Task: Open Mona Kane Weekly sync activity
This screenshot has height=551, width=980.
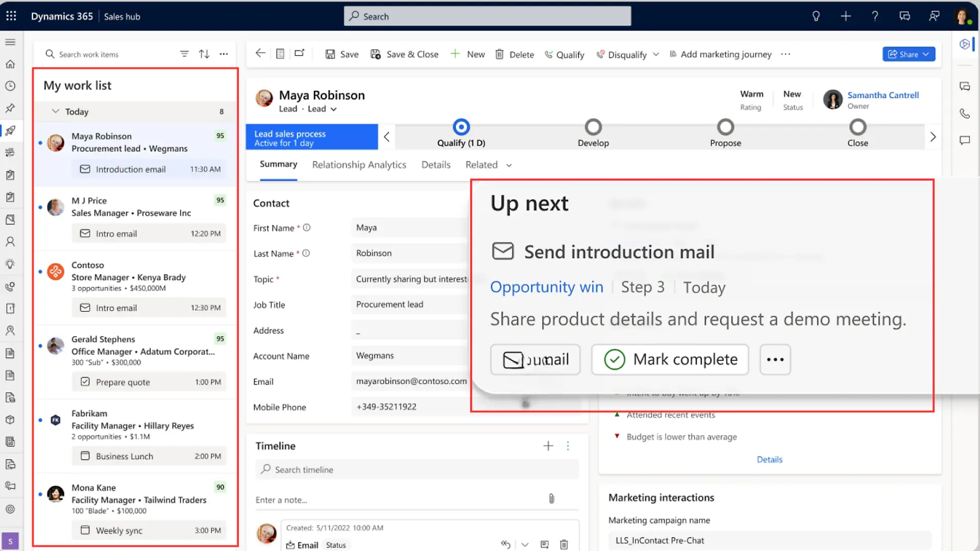Action: tap(149, 531)
